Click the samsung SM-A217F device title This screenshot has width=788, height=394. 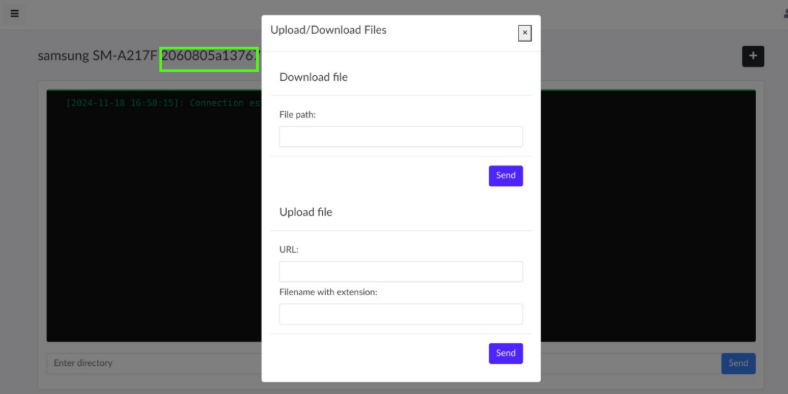pyautogui.click(x=148, y=55)
